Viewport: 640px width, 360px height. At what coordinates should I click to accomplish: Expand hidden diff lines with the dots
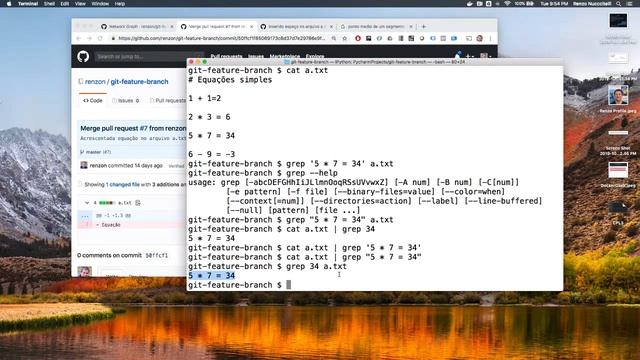85,216
